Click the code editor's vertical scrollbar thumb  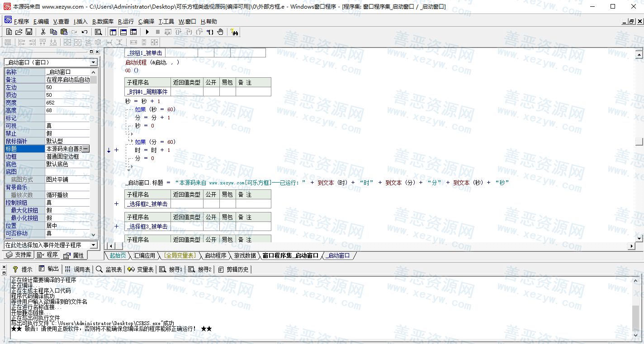[639, 141]
